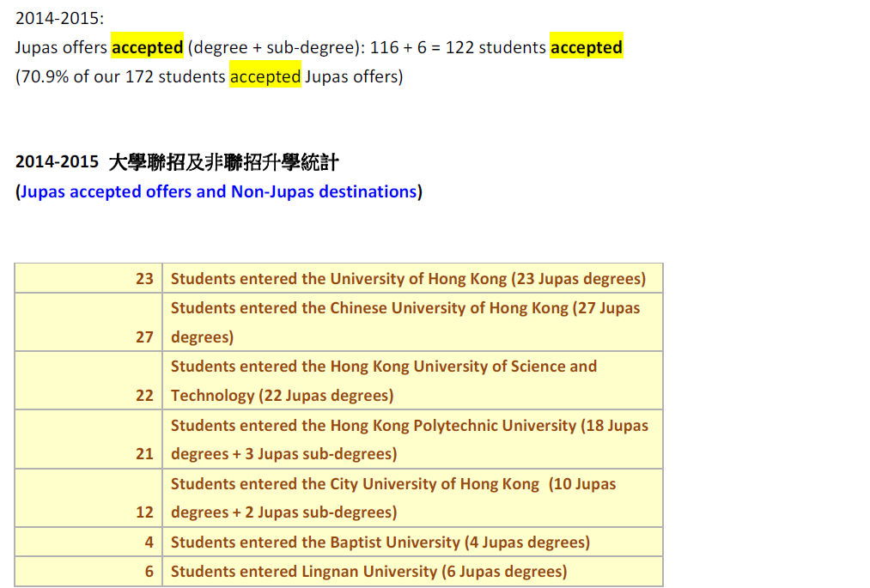870x588 pixels.
Task: Click "Students entered the University of Hong Kong" description
Action: 338,278
